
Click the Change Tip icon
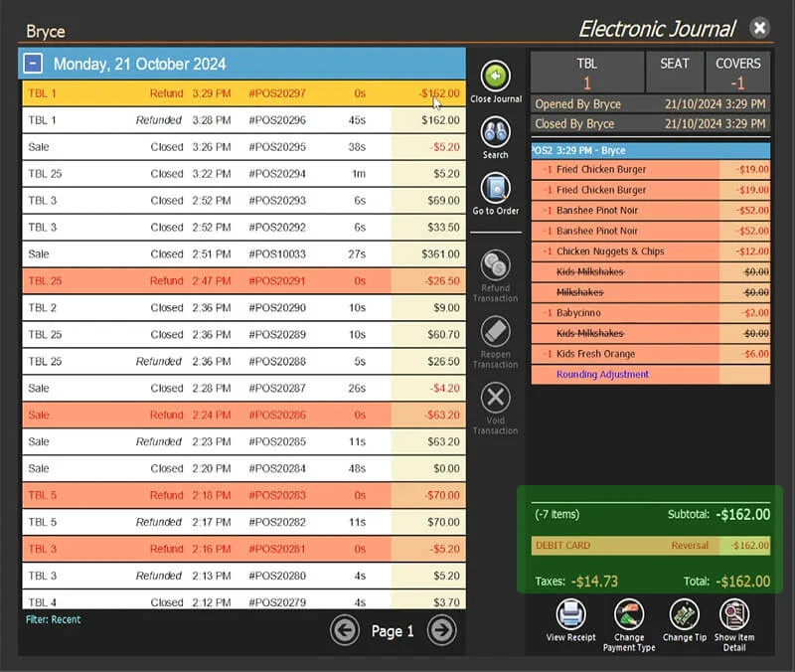(x=685, y=614)
